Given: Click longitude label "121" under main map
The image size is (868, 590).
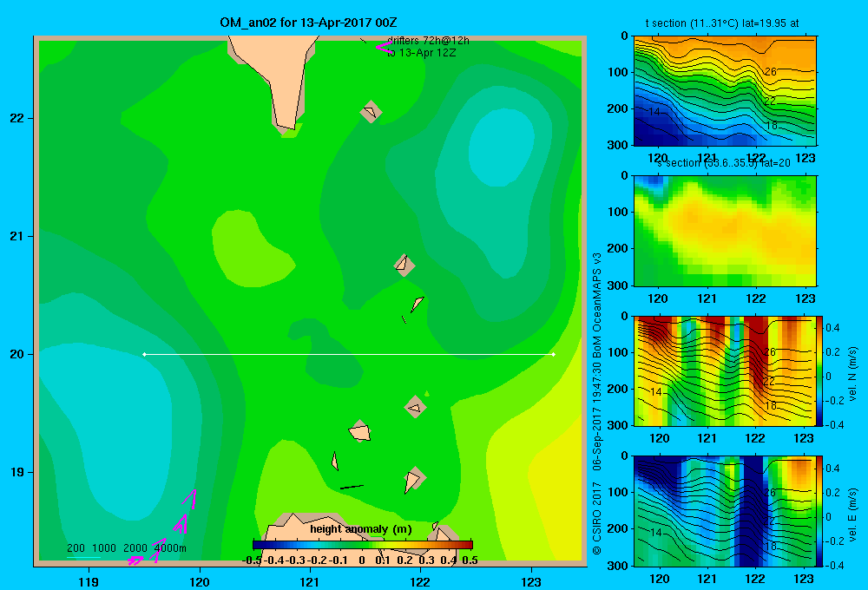Looking at the screenshot, I should pos(310,581).
